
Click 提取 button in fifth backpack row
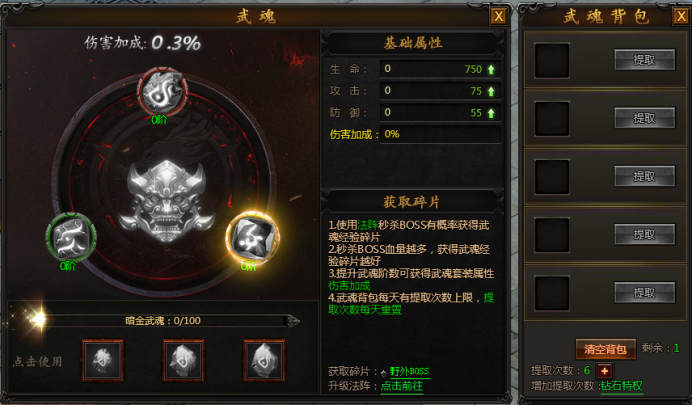644,292
